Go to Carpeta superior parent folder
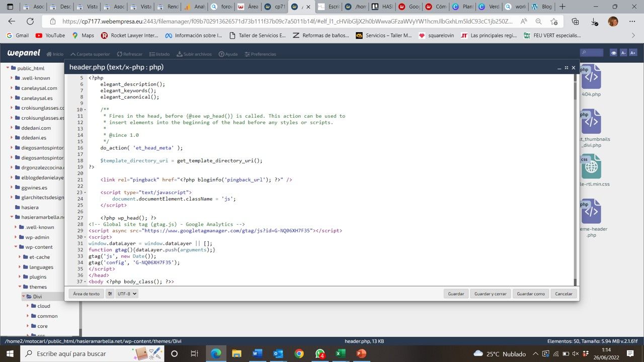 [x=90, y=54]
